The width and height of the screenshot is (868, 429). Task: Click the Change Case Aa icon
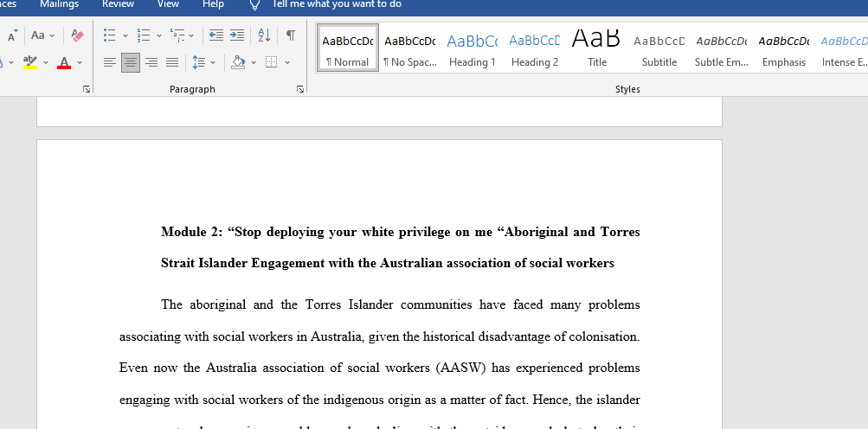click(38, 35)
